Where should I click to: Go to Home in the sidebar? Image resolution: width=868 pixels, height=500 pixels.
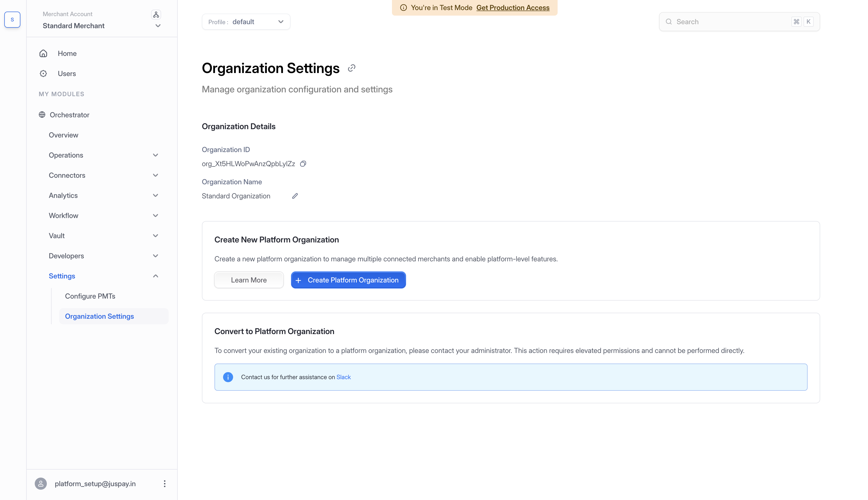pyautogui.click(x=67, y=53)
